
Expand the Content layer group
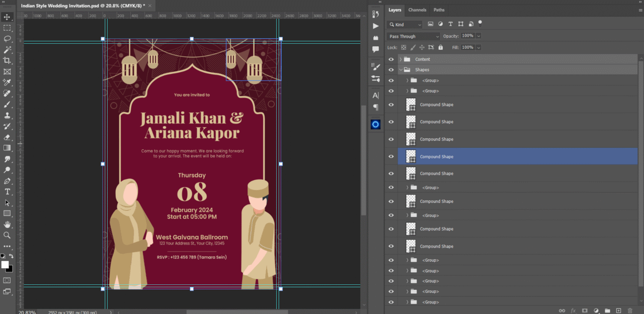coord(401,59)
